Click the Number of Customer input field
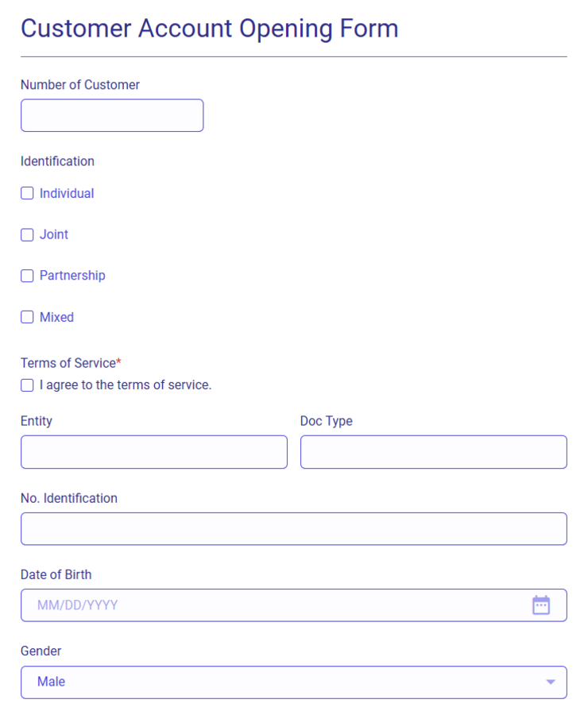 (x=111, y=115)
